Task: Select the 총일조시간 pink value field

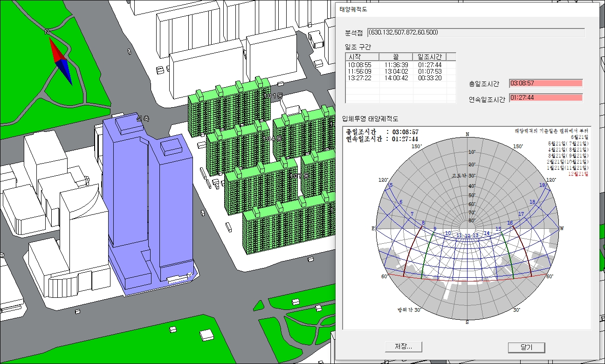Action: tap(546, 83)
